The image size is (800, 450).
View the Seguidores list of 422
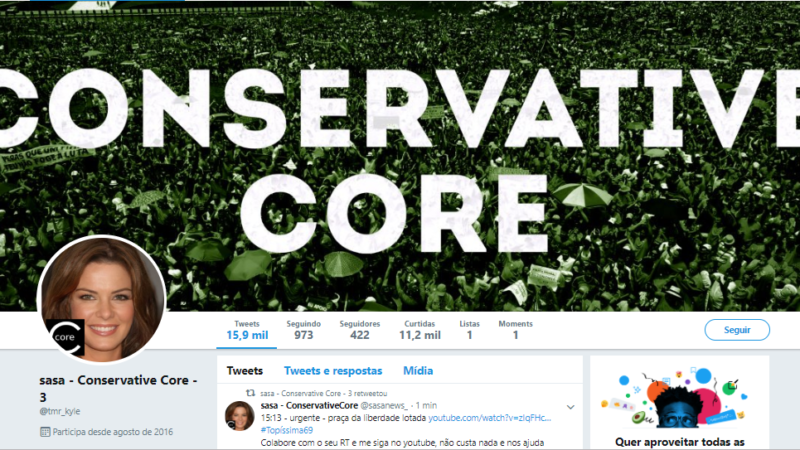360,331
